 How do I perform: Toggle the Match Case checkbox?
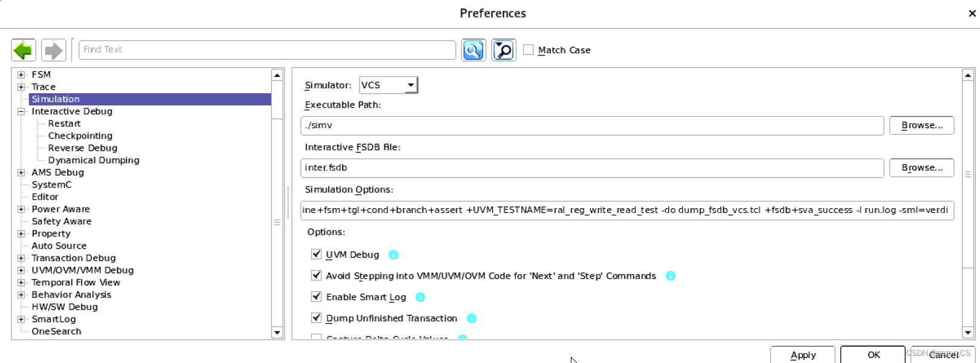point(528,50)
